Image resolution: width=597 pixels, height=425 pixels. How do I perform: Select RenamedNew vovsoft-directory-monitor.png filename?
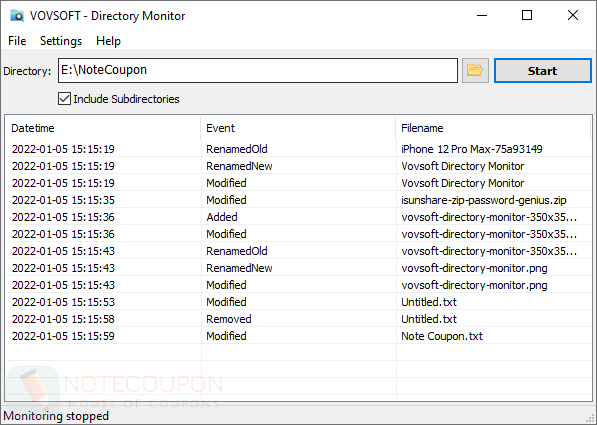click(474, 268)
